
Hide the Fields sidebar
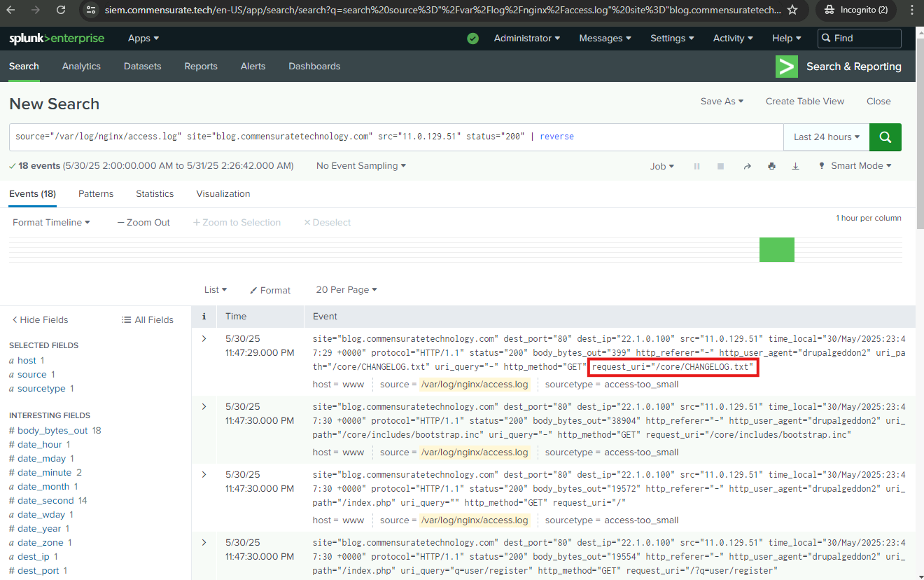pyautogui.click(x=40, y=319)
